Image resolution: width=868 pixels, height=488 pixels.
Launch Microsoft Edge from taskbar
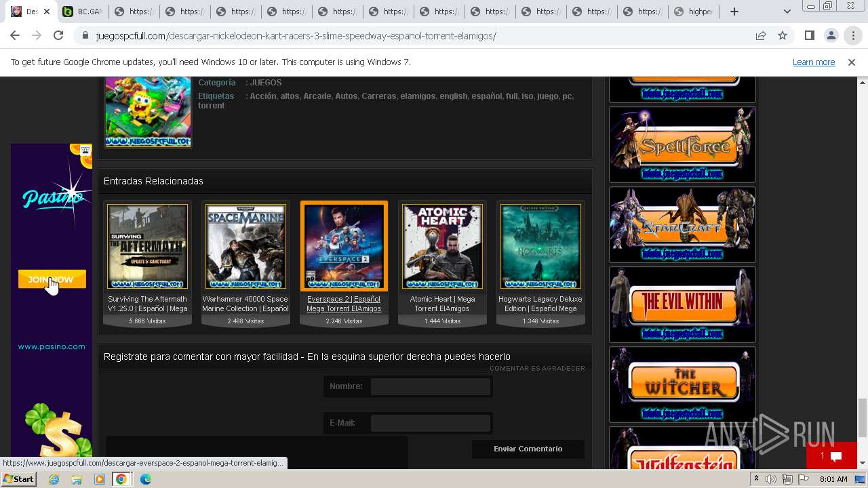coord(145,479)
